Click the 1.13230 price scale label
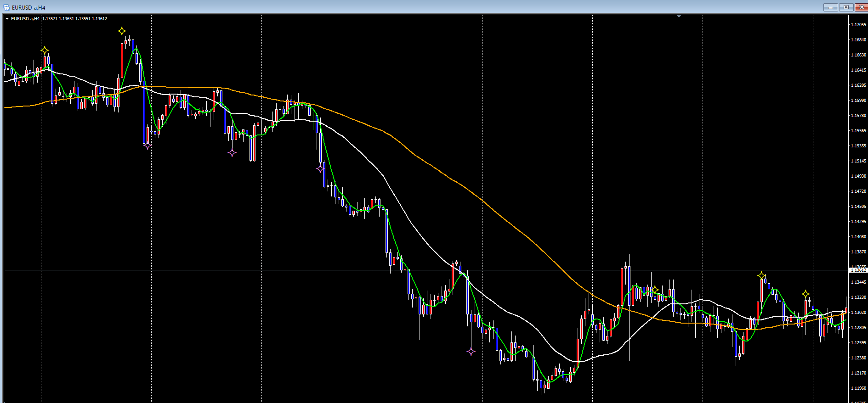Viewport: 868px width, 403px height. (858, 297)
